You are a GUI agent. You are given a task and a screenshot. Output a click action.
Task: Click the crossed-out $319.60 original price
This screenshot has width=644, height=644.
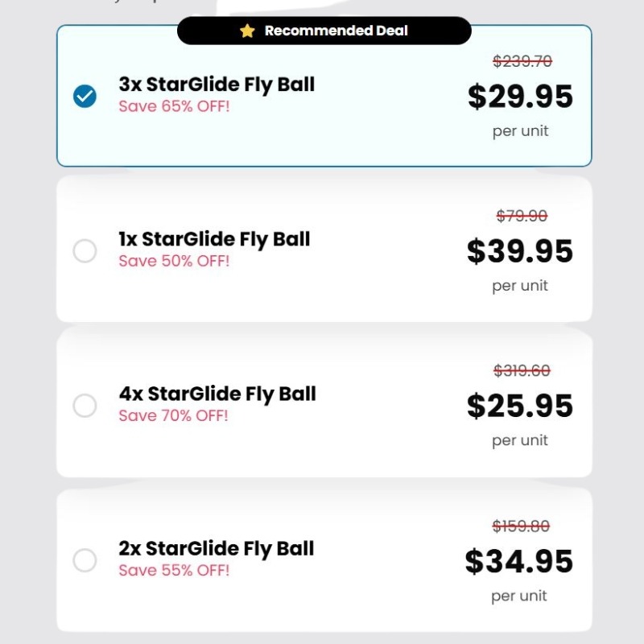tap(522, 371)
